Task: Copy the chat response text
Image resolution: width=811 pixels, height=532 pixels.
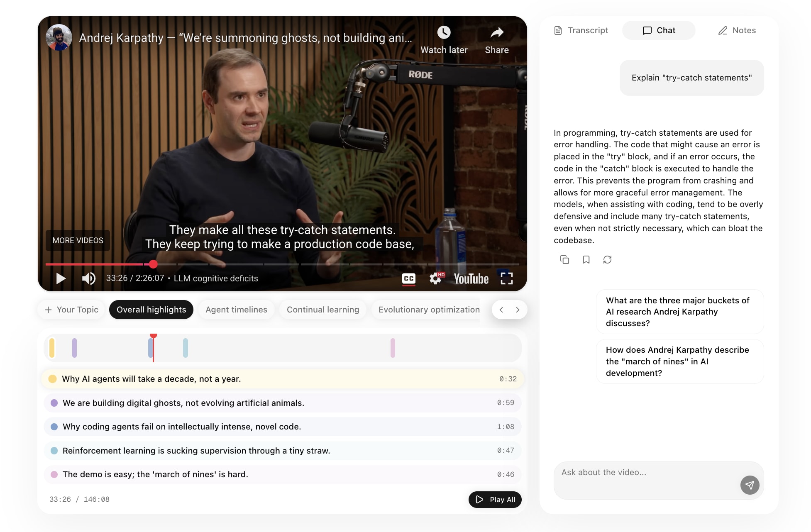Action: [564, 260]
